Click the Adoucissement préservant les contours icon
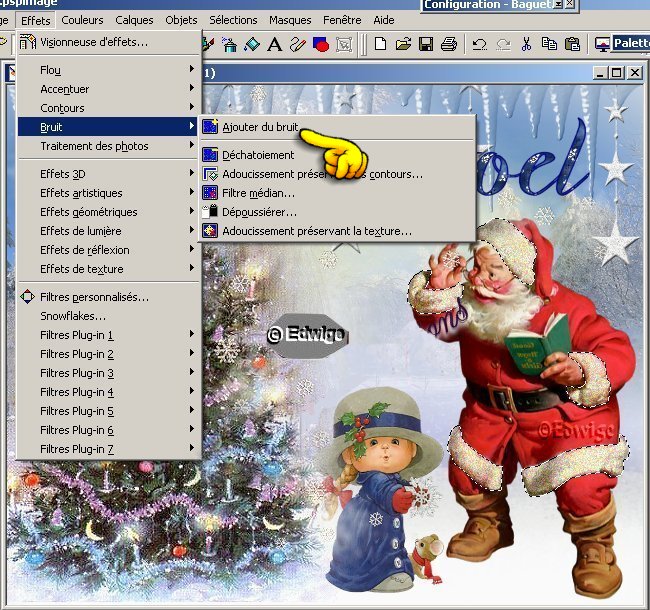Screen dimensions: 650x610 [x=210, y=174]
